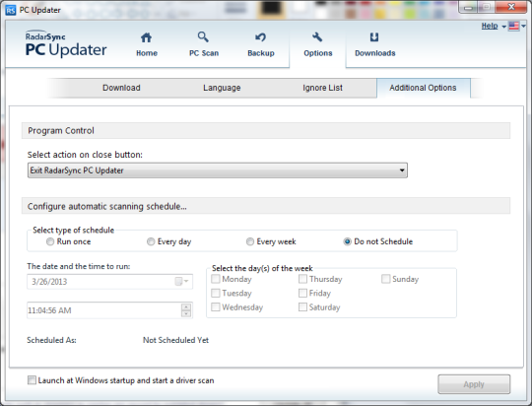
Task: Open the Home tab label
Action: tap(147, 53)
